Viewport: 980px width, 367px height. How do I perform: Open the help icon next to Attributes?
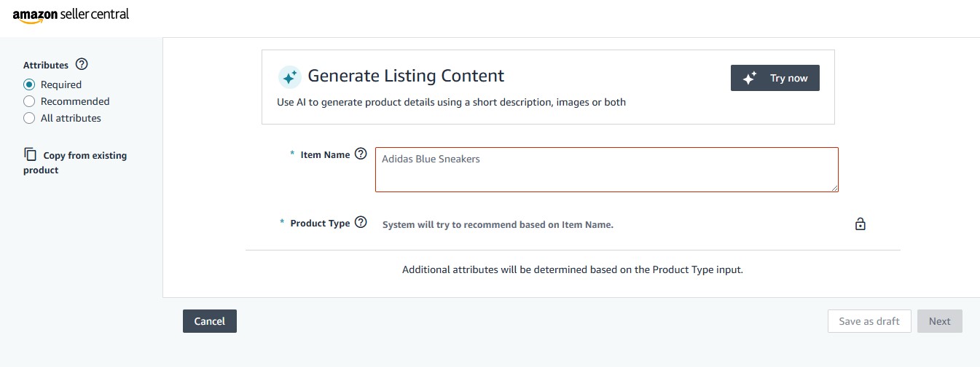click(82, 65)
